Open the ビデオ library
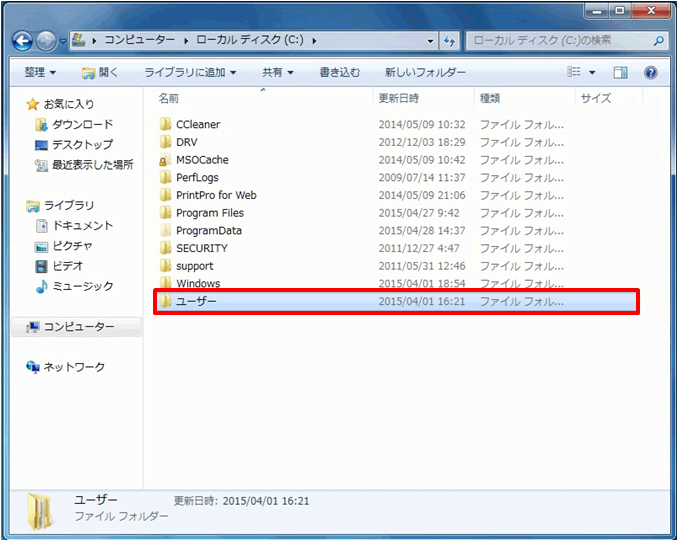 point(67,266)
